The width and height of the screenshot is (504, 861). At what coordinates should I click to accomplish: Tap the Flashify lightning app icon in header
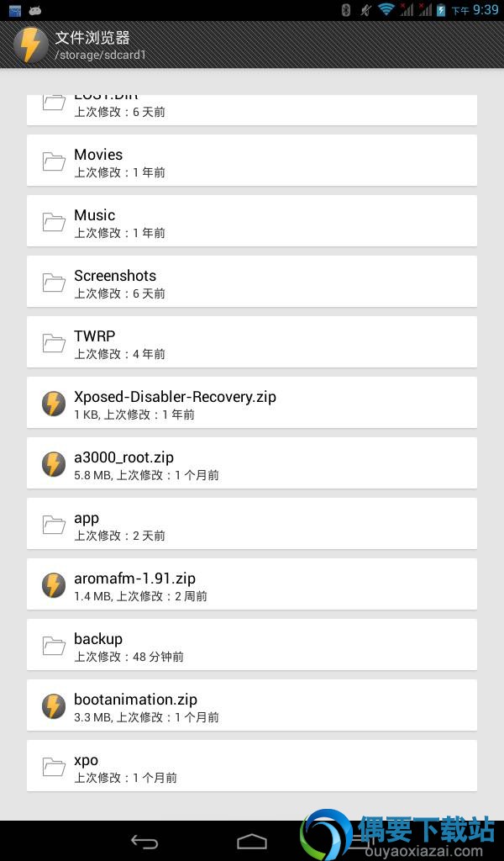30,45
